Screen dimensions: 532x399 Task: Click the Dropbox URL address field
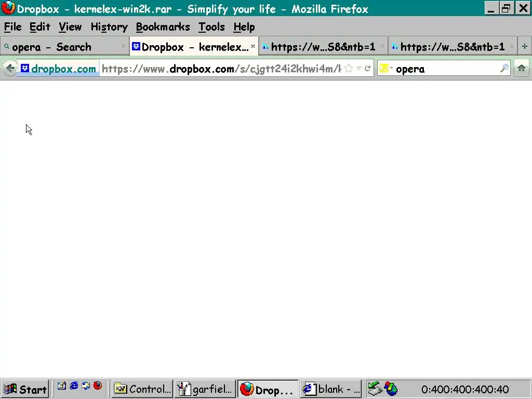point(221,69)
